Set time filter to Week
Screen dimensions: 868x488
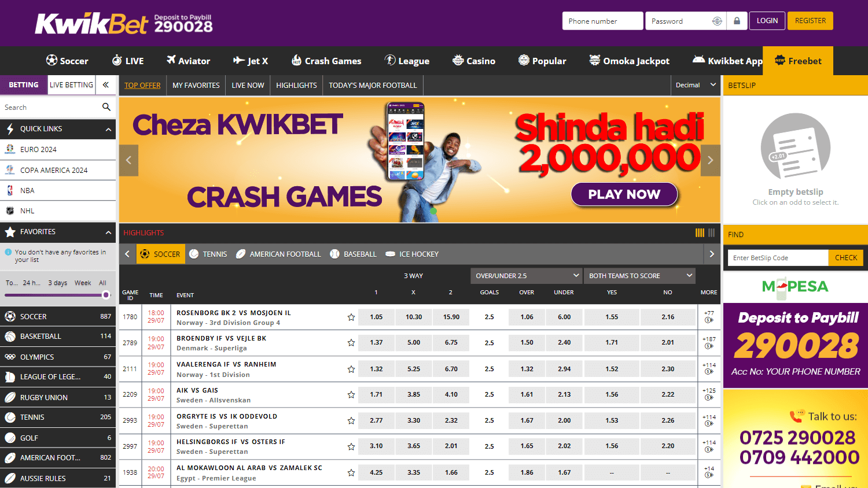click(83, 283)
